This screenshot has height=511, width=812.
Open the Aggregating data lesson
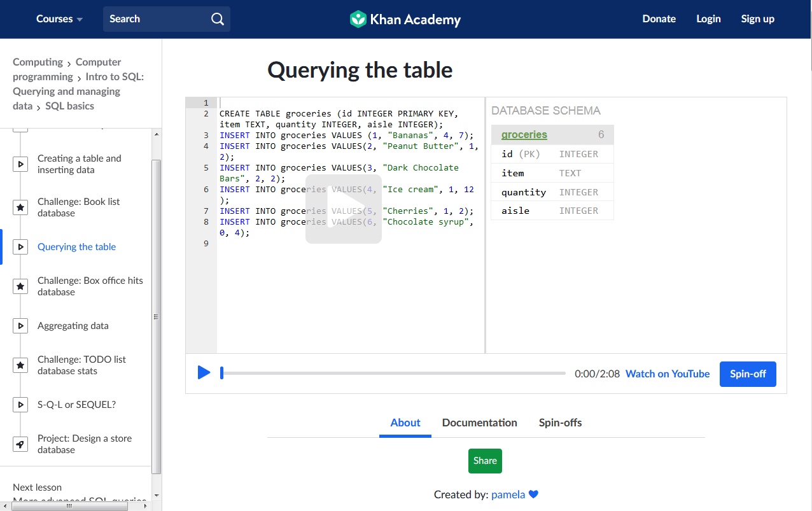(x=73, y=326)
